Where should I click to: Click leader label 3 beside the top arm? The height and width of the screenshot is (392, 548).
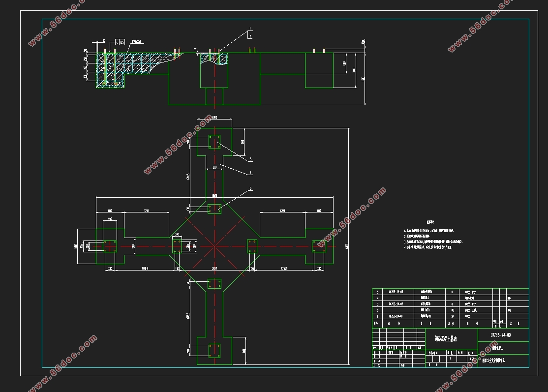pyautogui.click(x=250, y=159)
